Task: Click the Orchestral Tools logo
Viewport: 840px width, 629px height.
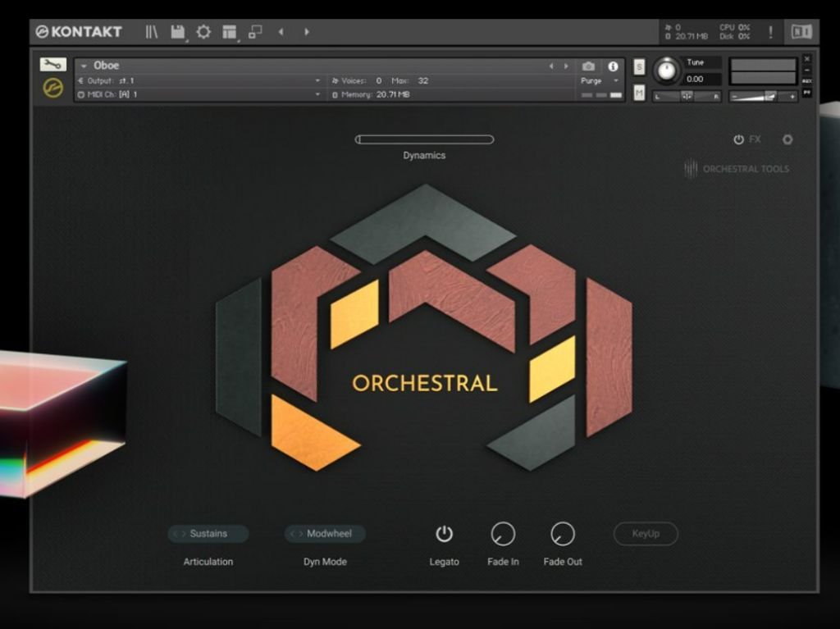Action: pyautogui.click(x=737, y=169)
